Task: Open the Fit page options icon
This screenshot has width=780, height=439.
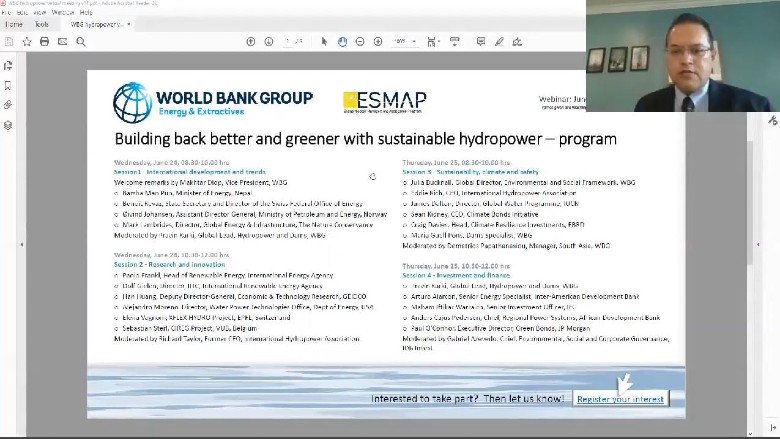Action: 433,42
